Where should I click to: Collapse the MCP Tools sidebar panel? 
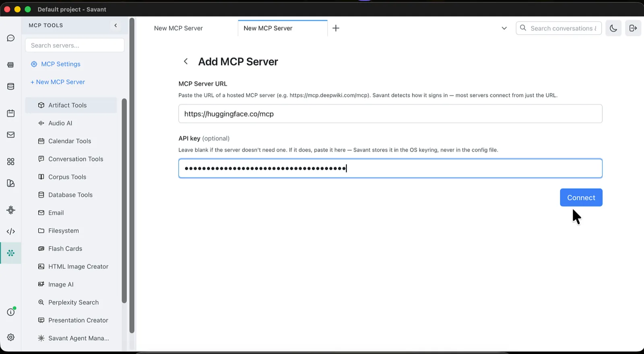coord(116,25)
